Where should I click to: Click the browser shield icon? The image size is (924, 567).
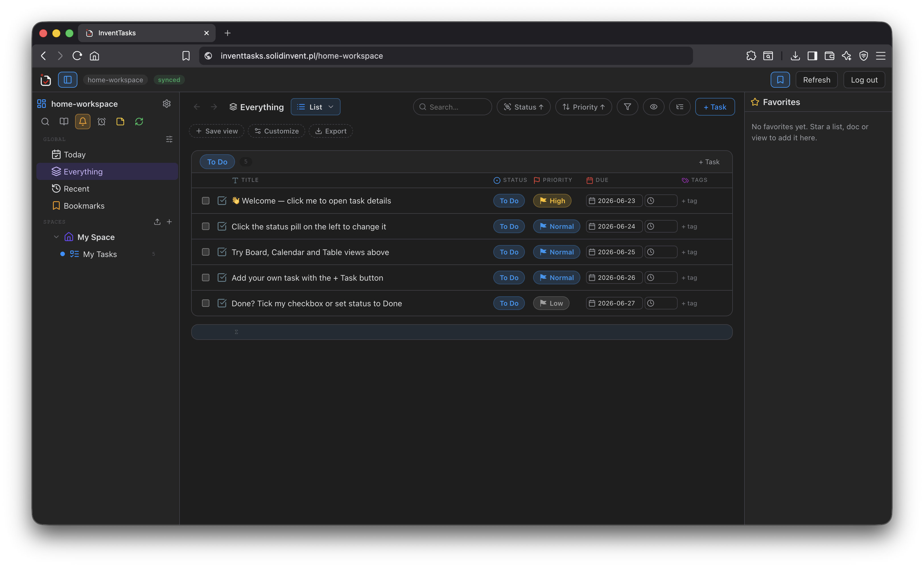(864, 56)
